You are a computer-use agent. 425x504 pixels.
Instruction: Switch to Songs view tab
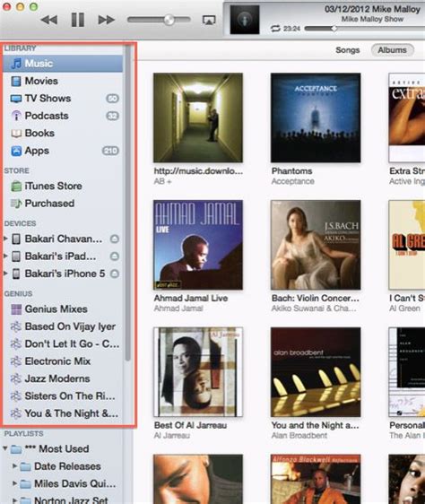click(348, 50)
